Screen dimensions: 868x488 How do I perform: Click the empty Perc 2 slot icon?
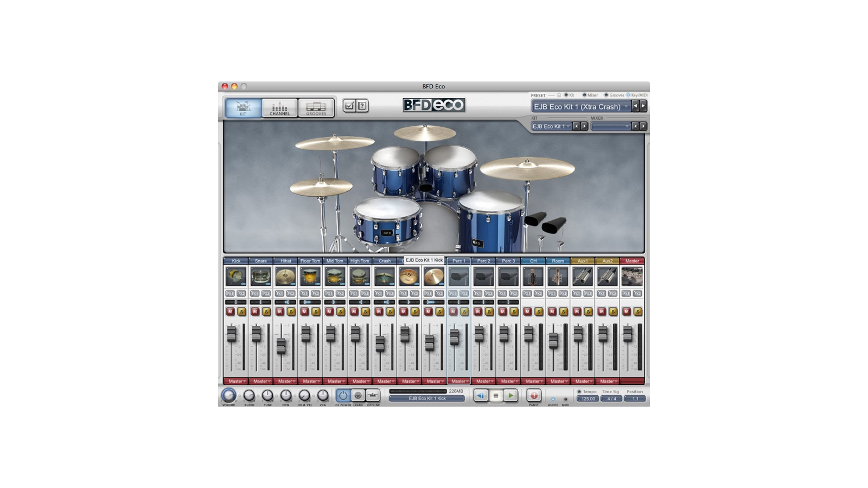(483, 277)
